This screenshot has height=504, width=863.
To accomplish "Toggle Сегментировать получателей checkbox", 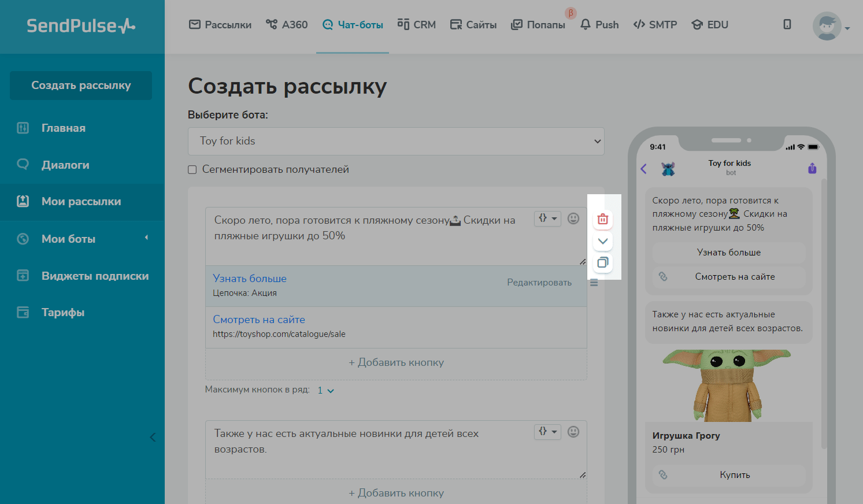I will pyautogui.click(x=192, y=170).
